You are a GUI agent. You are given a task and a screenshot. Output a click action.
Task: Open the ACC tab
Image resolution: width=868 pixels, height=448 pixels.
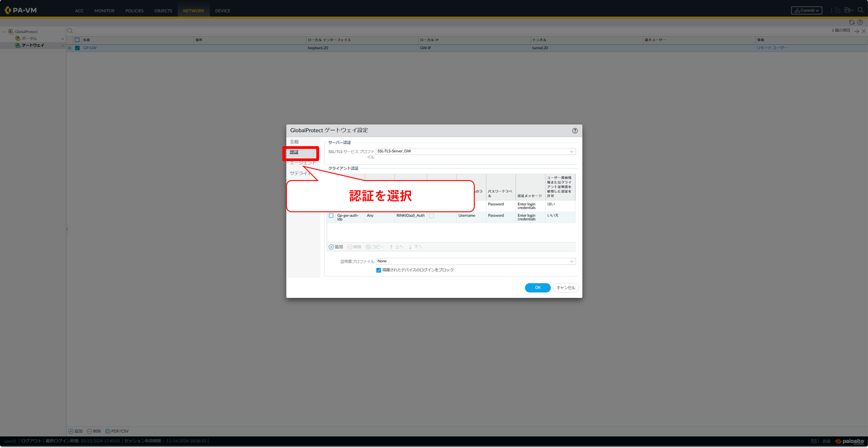[79, 10]
